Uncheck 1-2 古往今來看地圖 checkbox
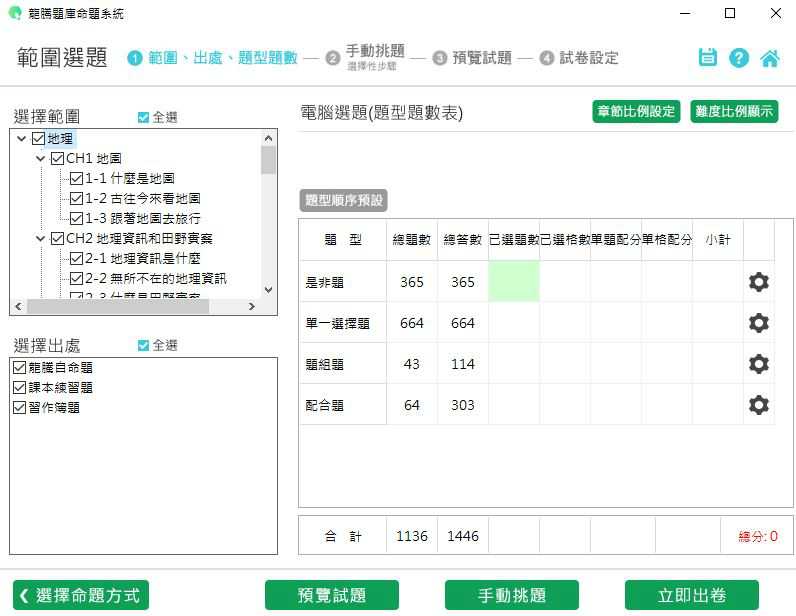 [76, 198]
